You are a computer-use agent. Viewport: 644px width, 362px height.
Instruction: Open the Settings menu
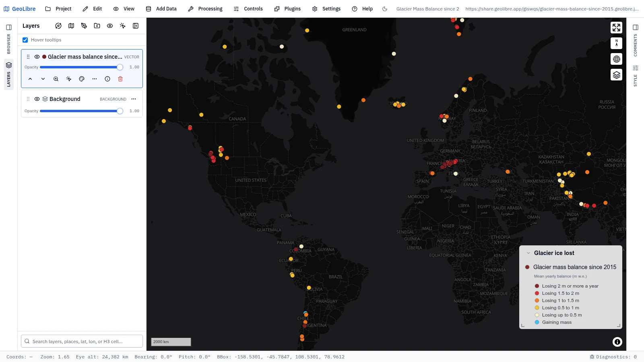[x=326, y=8]
